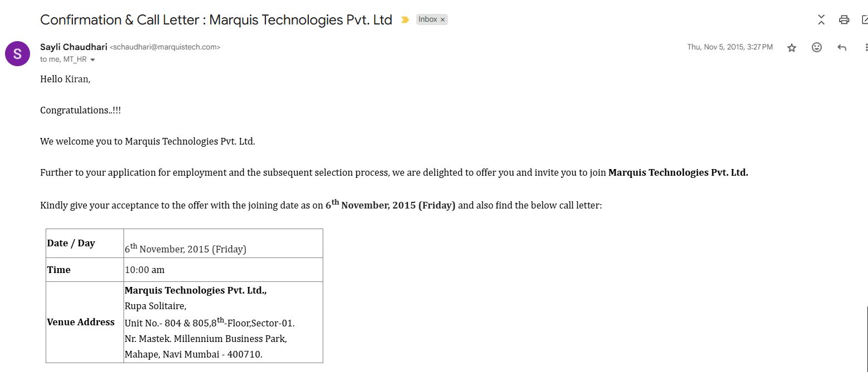Collapse all messages in the conversation

pyautogui.click(x=821, y=20)
